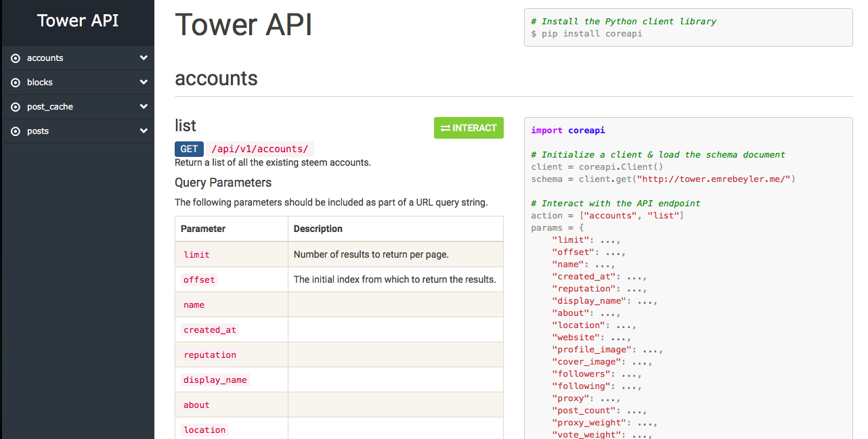Image resolution: width=868 pixels, height=439 pixels.
Task: Click the created_at parameter cell
Action: coord(232,329)
